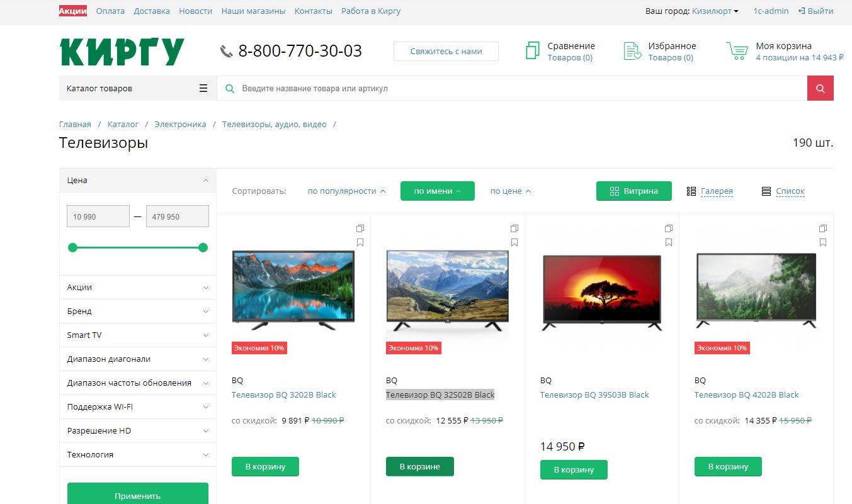
Task: Go to Электроника breadcrumb
Action: pos(180,125)
